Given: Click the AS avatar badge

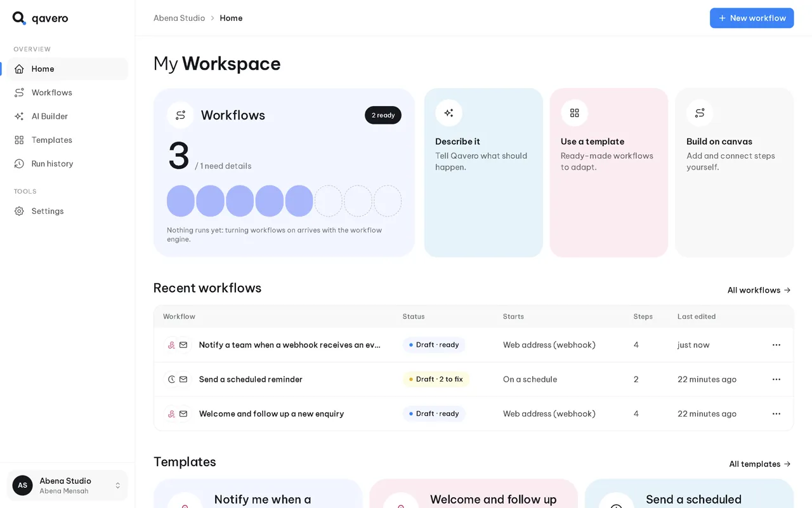Looking at the screenshot, I should coord(22,485).
